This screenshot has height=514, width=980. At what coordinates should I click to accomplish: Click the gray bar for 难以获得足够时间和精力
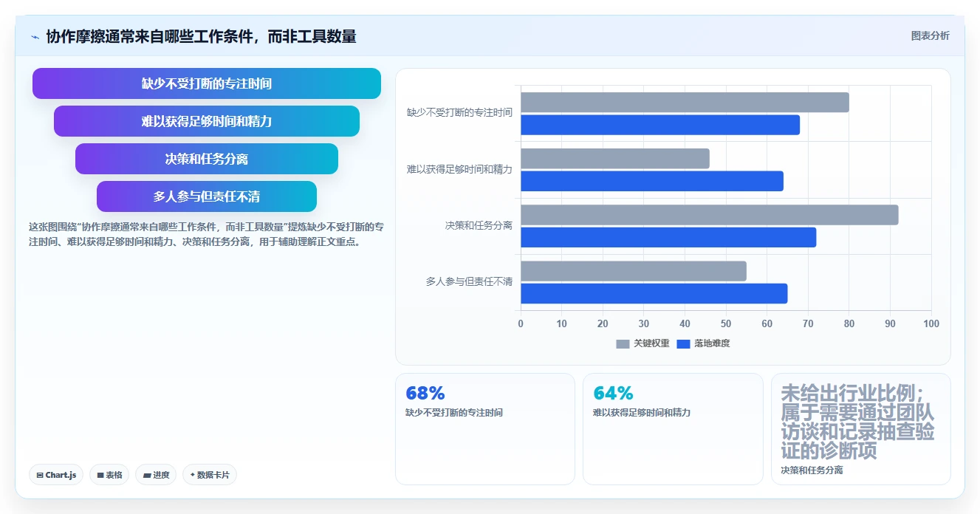click(x=615, y=159)
